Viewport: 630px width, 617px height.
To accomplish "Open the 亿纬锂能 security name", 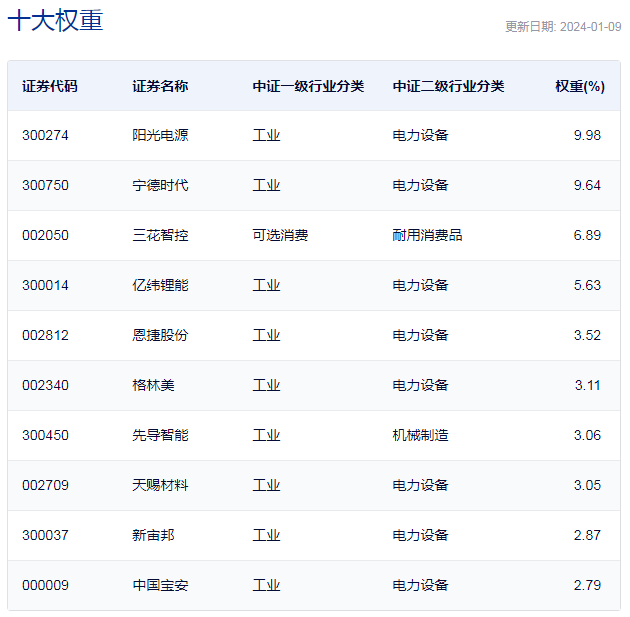I will 160,285.
